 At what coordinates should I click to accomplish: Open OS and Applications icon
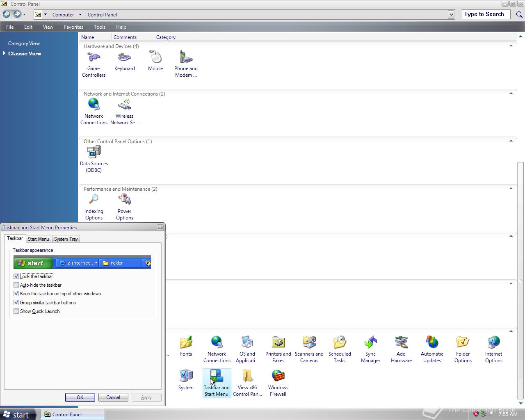click(247, 350)
